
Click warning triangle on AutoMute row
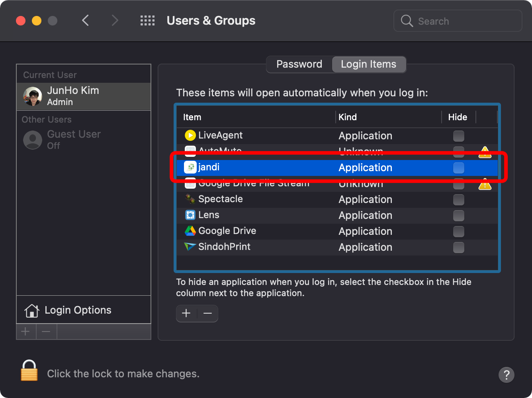coord(485,152)
